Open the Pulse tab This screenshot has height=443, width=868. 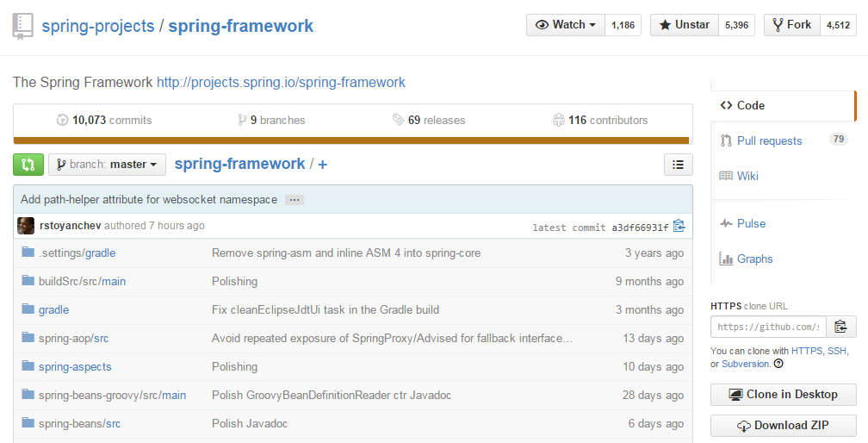783,224
